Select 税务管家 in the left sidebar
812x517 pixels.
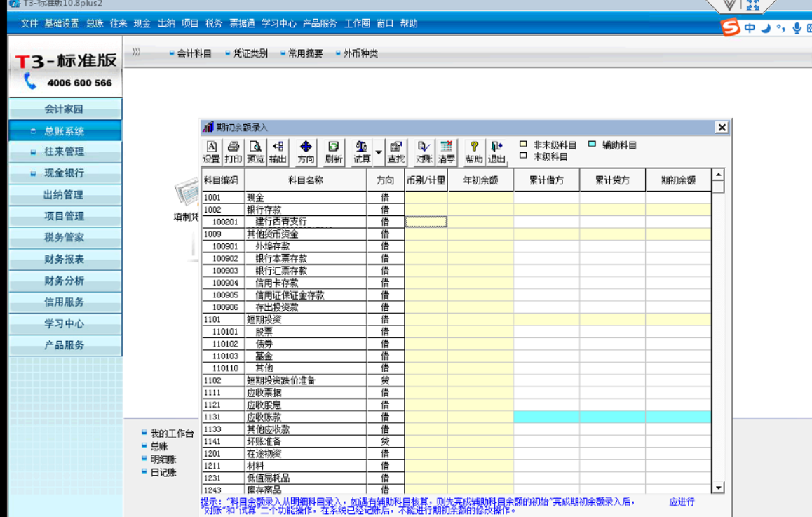coord(65,237)
